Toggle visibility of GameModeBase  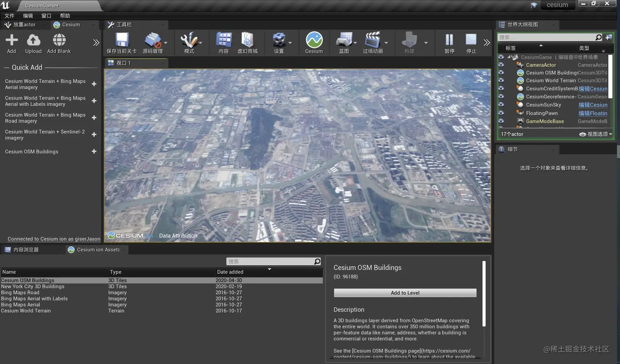pyautogui.click(x=501, y=121)
